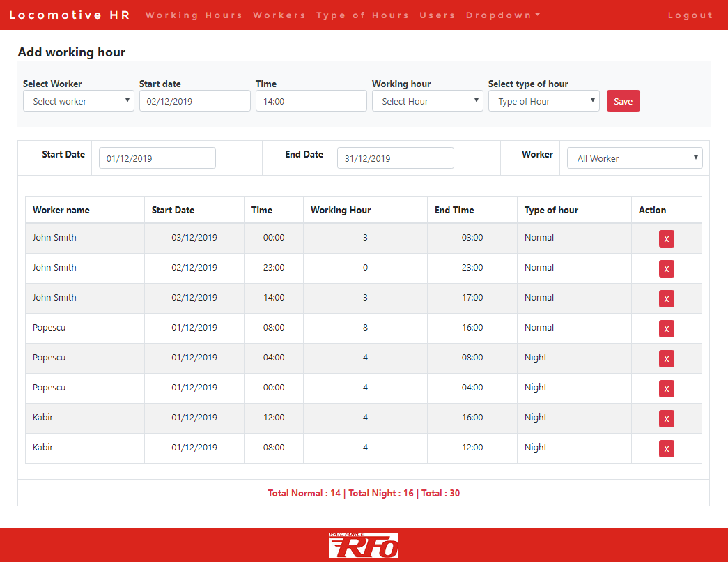Expand the Select Hour dropdown

(x=427, y=101)
